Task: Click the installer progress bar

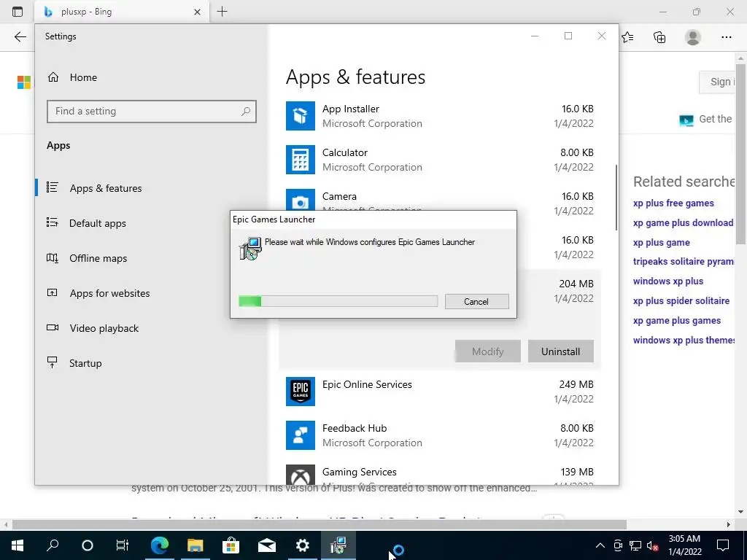Action: click(x=338, y=301)
